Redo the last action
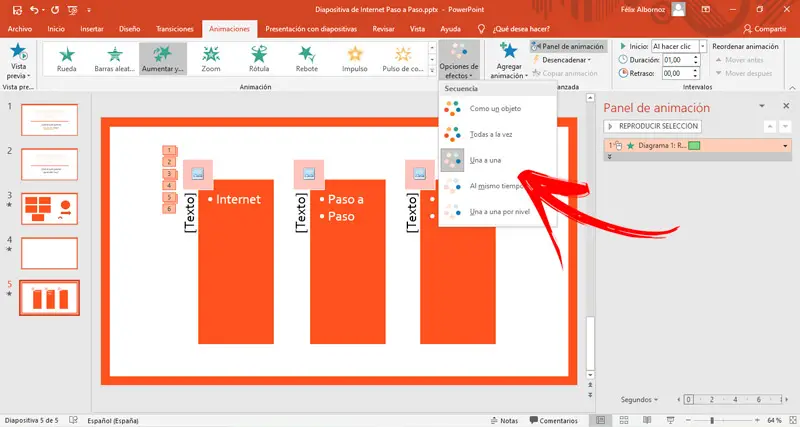 [x=55, y=10]
